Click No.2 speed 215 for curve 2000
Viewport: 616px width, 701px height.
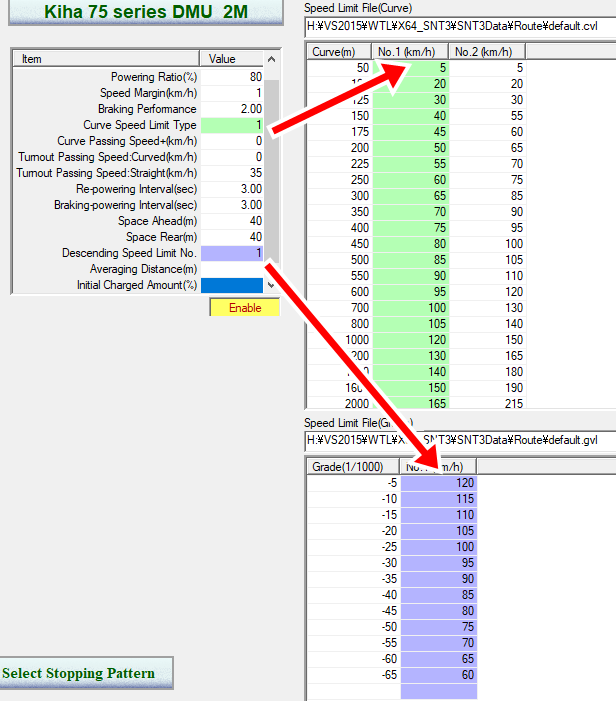[487, 403]
